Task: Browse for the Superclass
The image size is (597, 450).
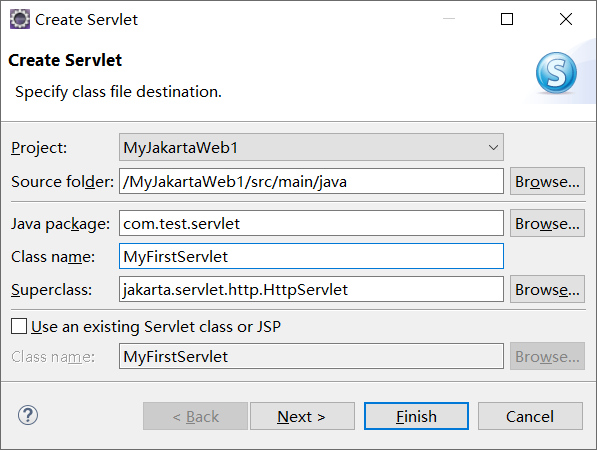Action: 547,290
